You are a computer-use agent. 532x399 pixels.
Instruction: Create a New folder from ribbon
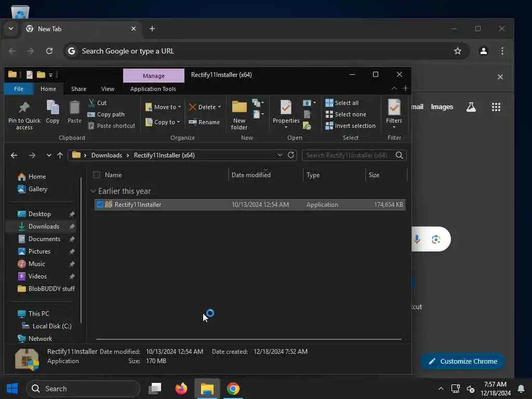[x=239, y=115]
